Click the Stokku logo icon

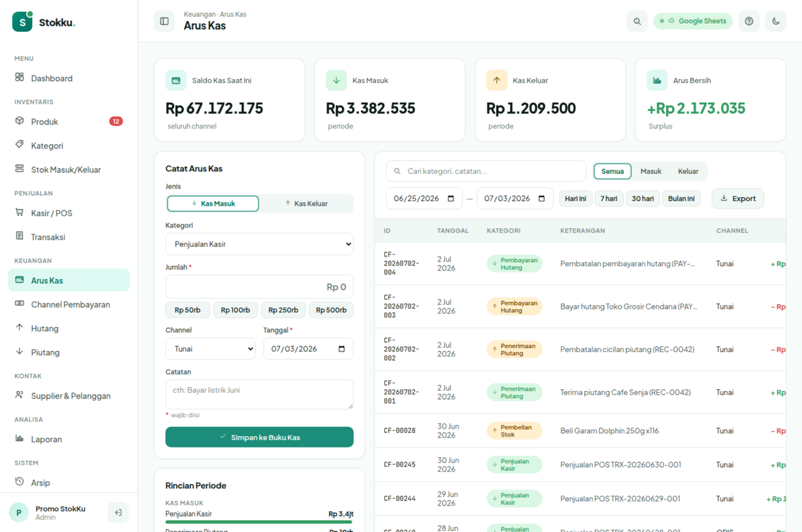coord(23,22)
